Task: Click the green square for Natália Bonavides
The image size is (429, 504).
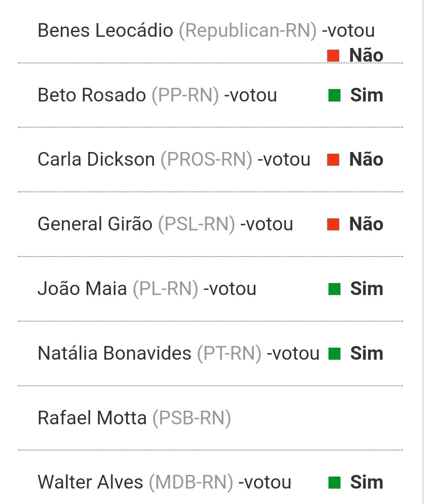Action: 334,354
